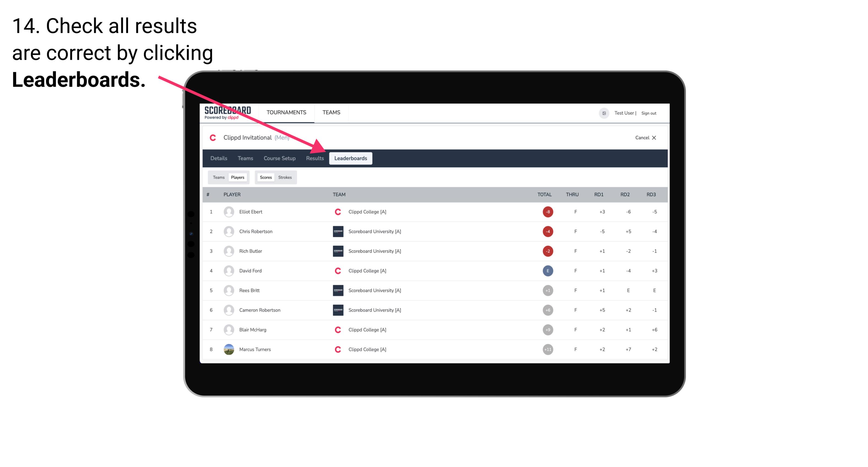Click the Scores filter icon
The height and width of the screenshot is (467, 868).
point(265,177)
